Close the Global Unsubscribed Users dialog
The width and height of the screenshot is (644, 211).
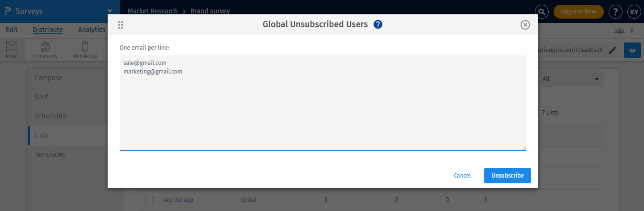[525, 25]
